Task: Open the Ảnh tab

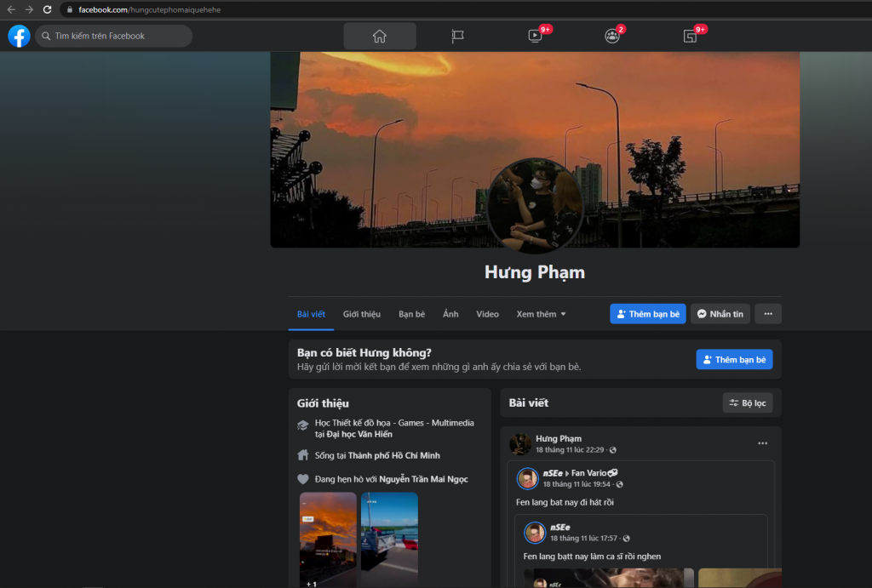Action: click(x=450, y=314)
